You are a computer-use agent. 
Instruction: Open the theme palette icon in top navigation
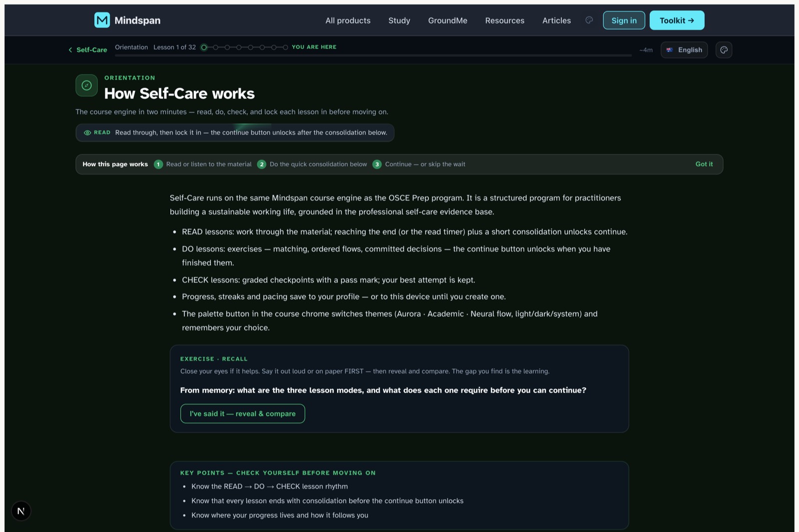tap(589, 20)
